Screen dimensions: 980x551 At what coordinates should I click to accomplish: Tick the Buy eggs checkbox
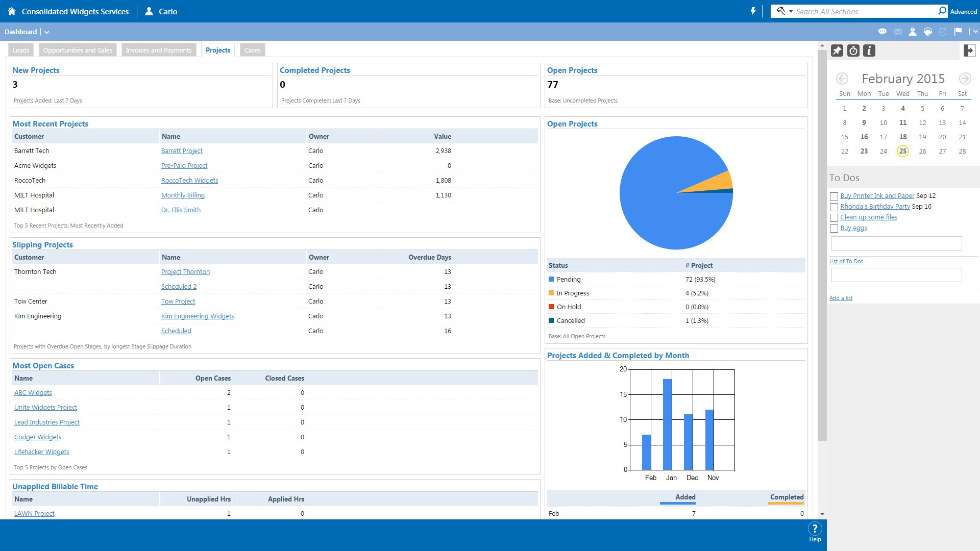(834, 229)
